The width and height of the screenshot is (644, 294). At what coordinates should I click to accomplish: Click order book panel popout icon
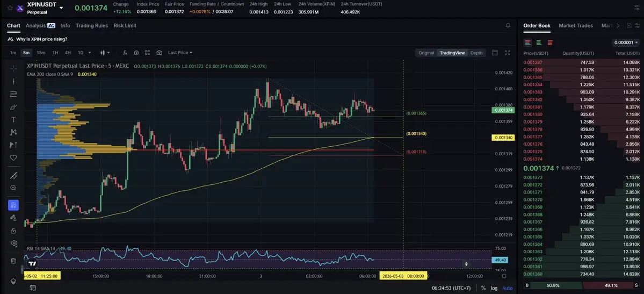click(x=629, y=25)
